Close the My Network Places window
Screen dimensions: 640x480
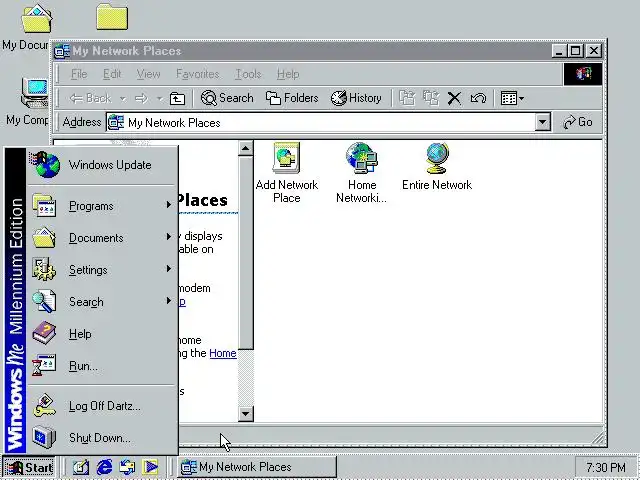(x=594, y=51)
